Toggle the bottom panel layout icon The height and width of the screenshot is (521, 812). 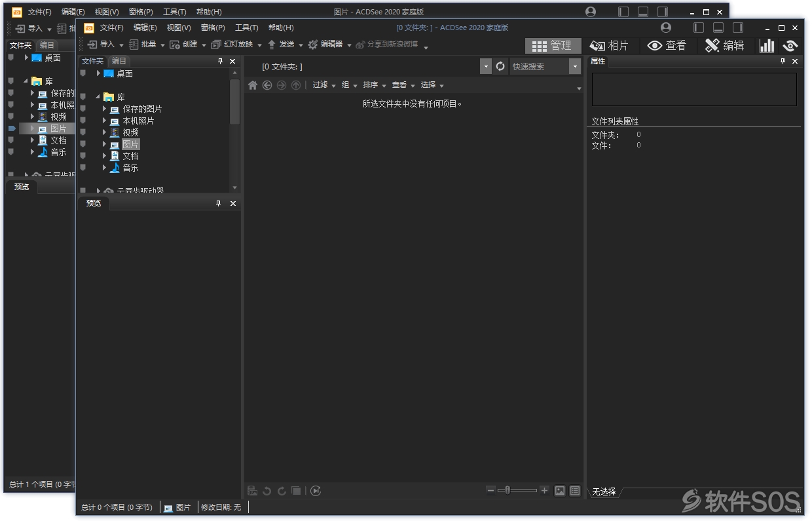pyautogui.click(x=718, y=28)
